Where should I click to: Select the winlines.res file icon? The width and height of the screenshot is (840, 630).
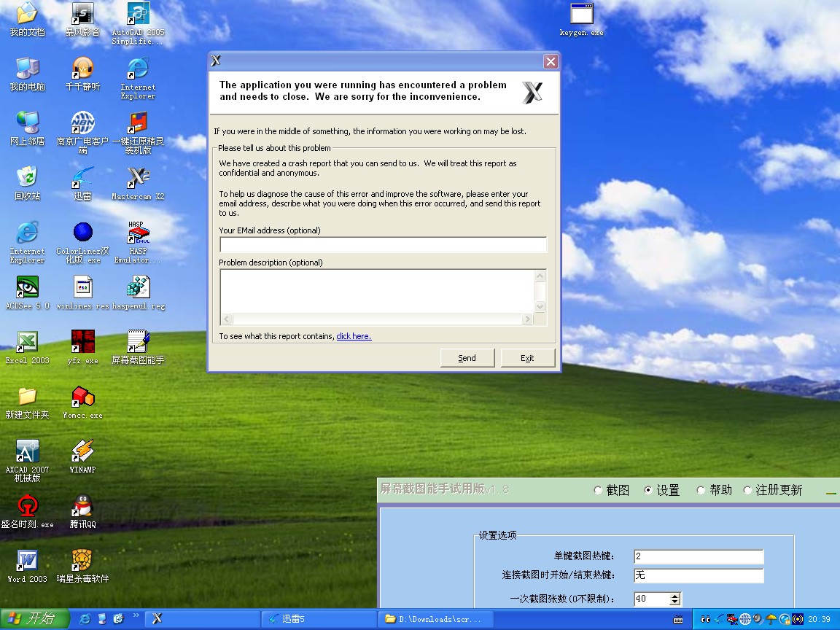coord(82,293)
